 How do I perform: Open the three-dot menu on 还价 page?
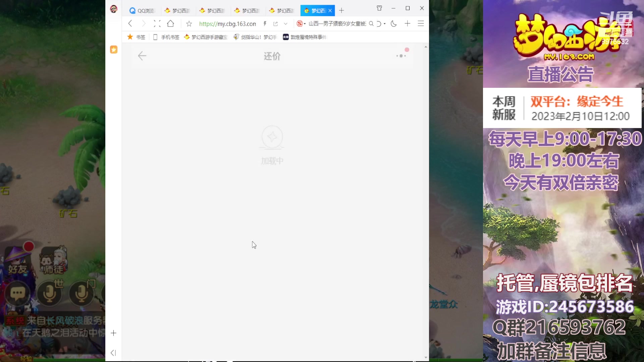(x=401, y=56)
